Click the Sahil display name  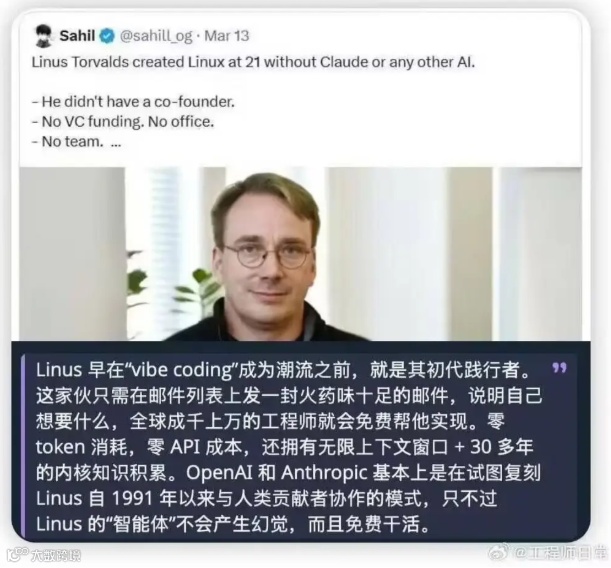(x=77, y=36)
